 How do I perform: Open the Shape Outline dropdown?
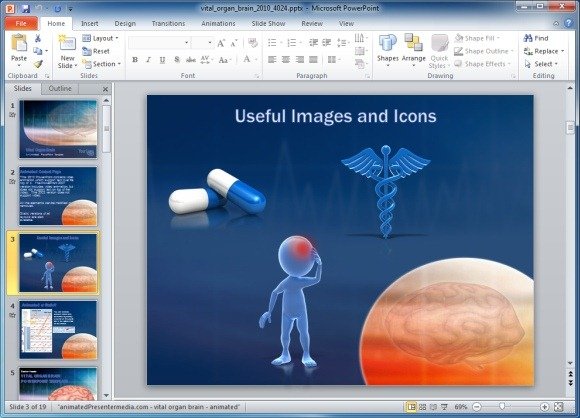coord(484,51)
